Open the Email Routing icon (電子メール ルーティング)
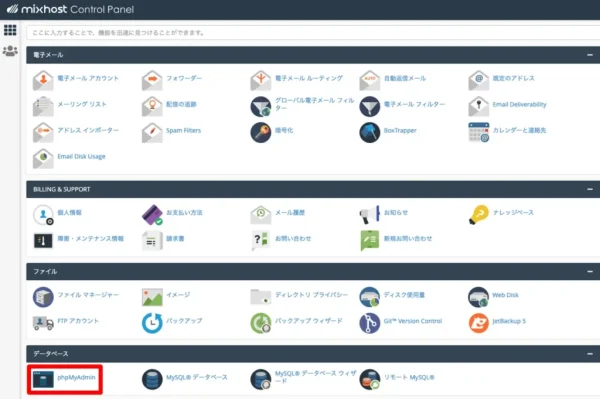The width and height of the screenshot is (600, 399). [x=261, y=80]
